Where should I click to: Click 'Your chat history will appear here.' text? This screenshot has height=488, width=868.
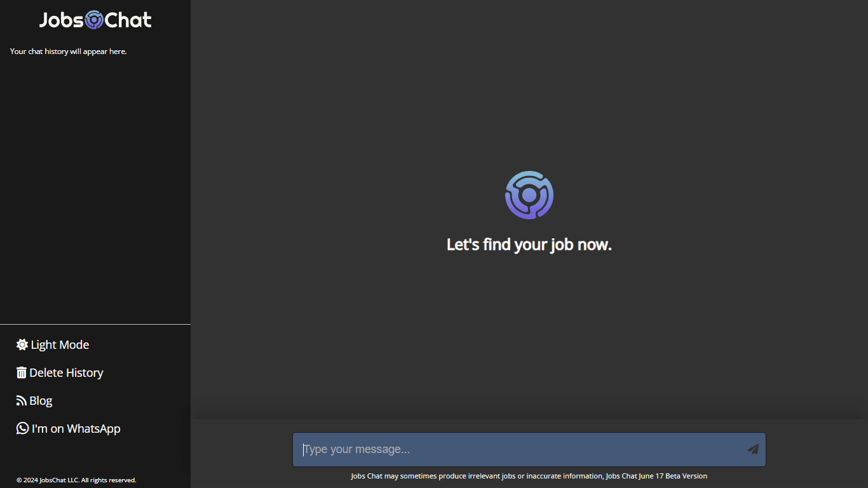pos(69,51)
